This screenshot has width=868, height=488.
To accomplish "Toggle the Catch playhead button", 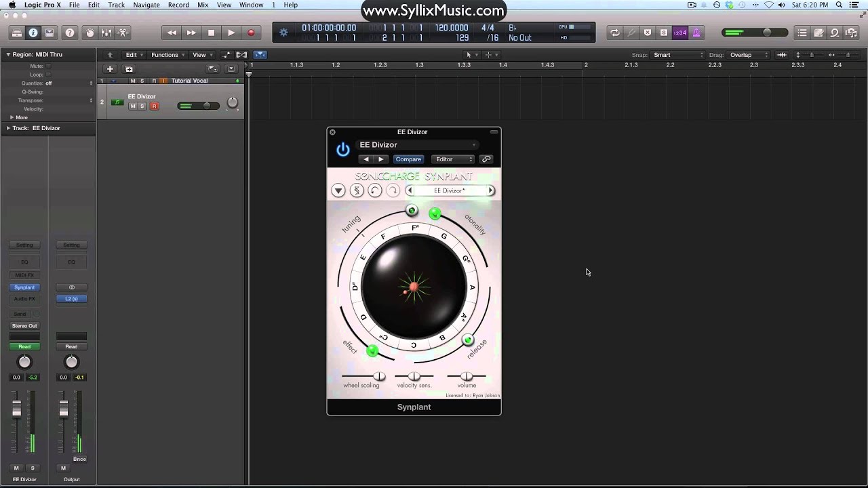I will point(260,55).
